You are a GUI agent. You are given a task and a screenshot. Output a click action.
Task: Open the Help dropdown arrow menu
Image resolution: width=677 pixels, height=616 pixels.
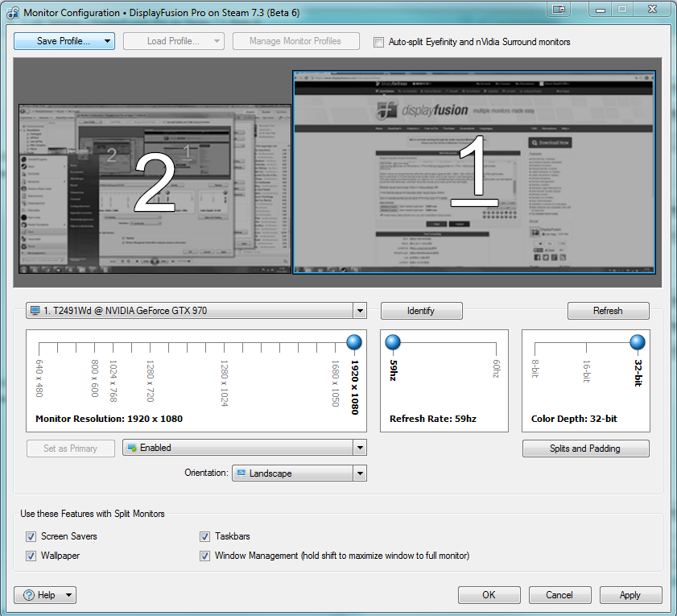pyautogui.click(x=68, y=595)
